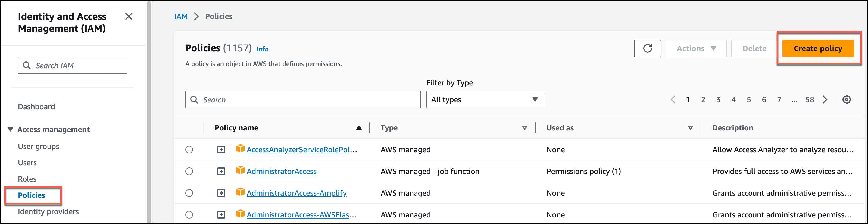Select AdministratorAccess-Amplify radio button
The height and width of the screenshot is (224, 868).
[x=189, y=193]
